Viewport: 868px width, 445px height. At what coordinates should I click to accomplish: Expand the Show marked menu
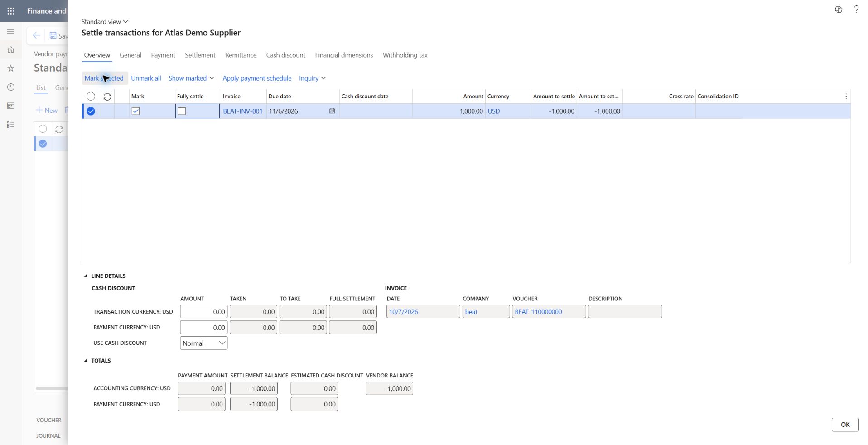(191, 78)
